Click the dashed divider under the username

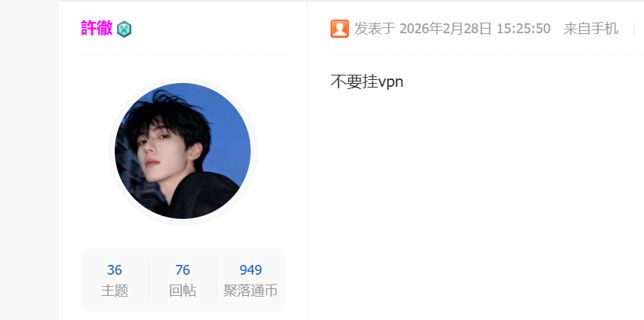183,54
